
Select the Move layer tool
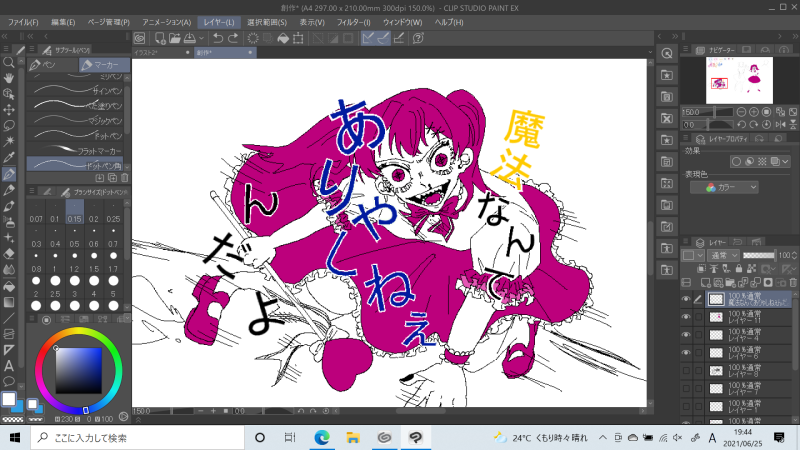(x=9, y=110)
